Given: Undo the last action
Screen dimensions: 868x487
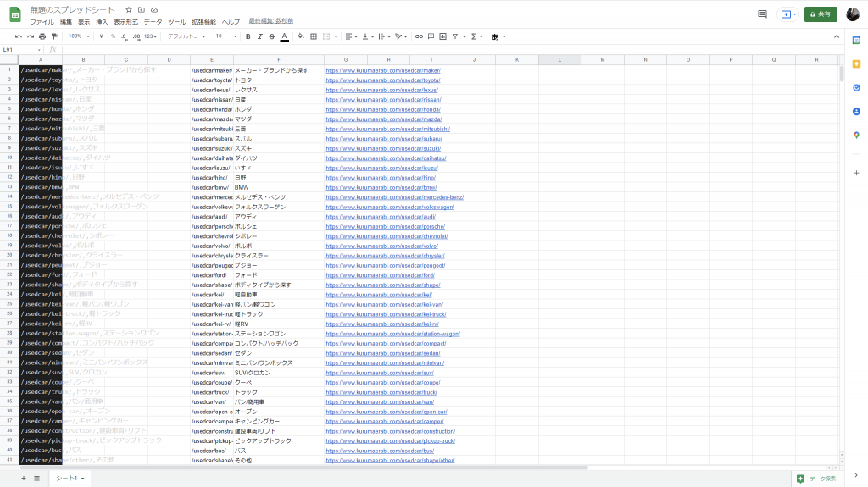Looking at the screenshot, I should pyautogui.click(x=19, y=36).
